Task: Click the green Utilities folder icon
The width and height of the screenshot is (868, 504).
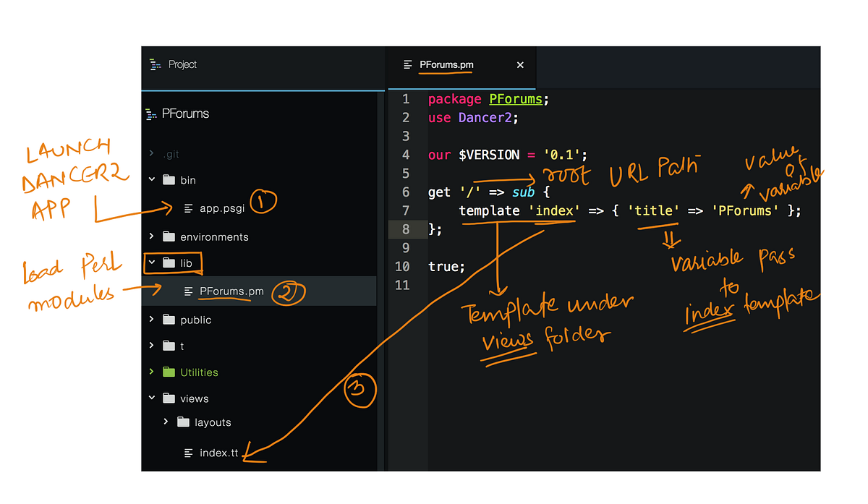Action: pos(169,372)
